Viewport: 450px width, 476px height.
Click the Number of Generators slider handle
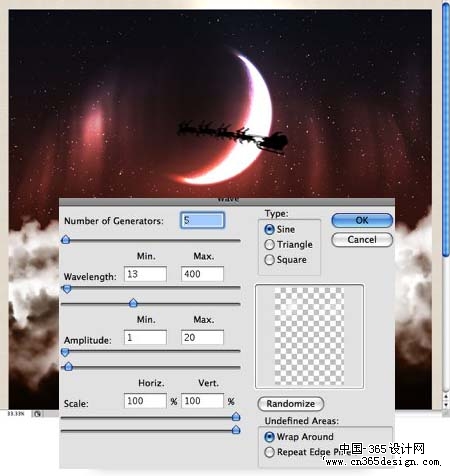pyautogui.click(x=66, y=240)
